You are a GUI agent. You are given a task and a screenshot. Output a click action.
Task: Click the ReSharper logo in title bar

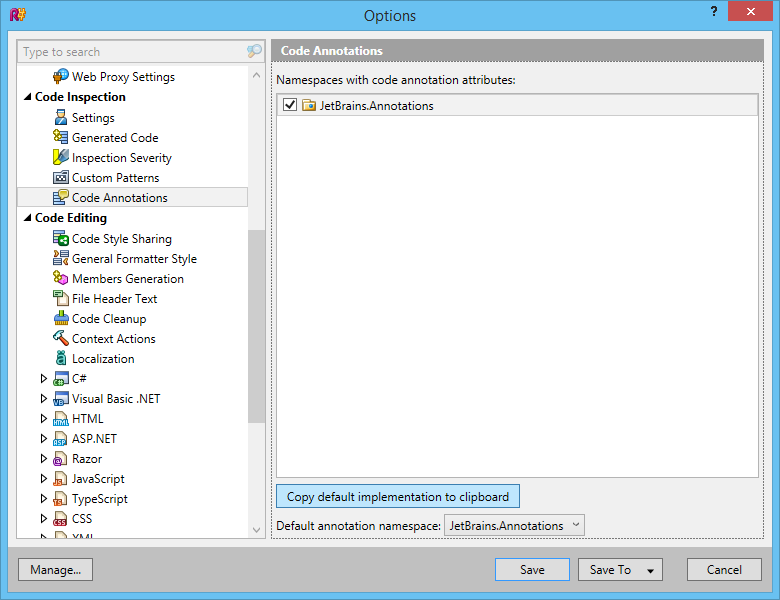click(18, 14)
